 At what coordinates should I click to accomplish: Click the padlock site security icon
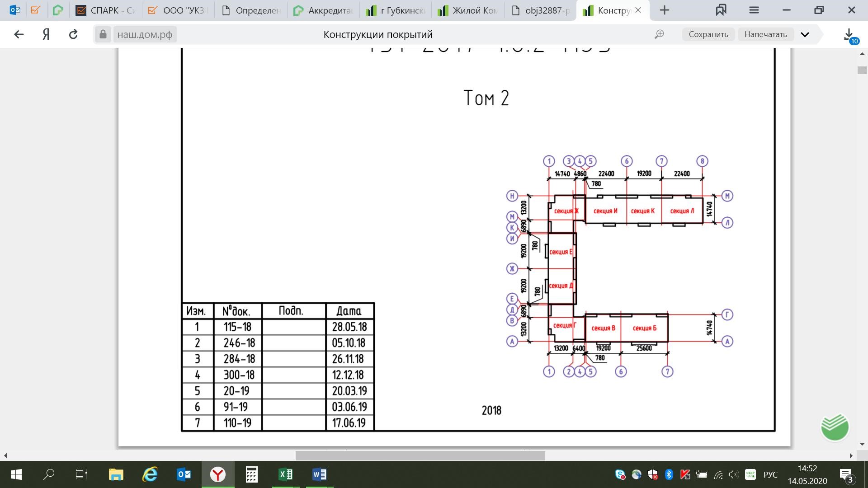point(103,34)
